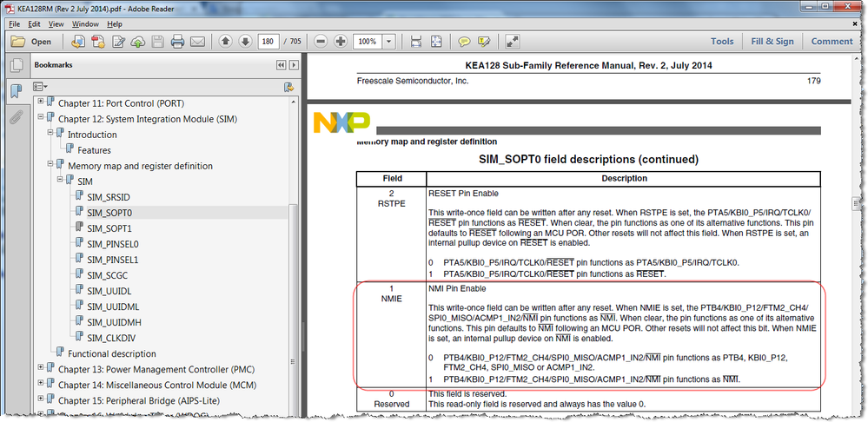This screenshot has height=422, width=868.
Task: Expand Chapter 13: Power Management Controller
Action: 41,367
